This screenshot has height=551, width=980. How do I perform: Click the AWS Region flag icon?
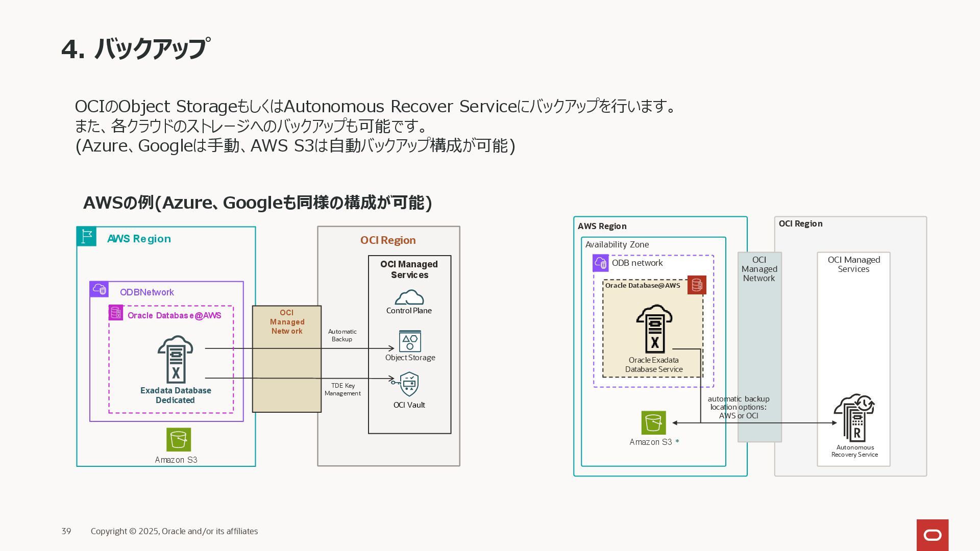point(87,237)
